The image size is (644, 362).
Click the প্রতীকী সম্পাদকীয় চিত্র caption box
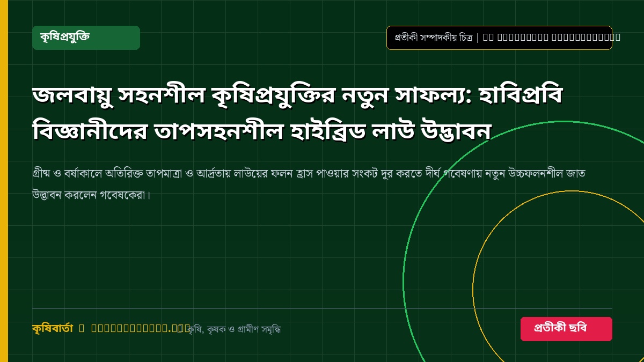(499, 38)
